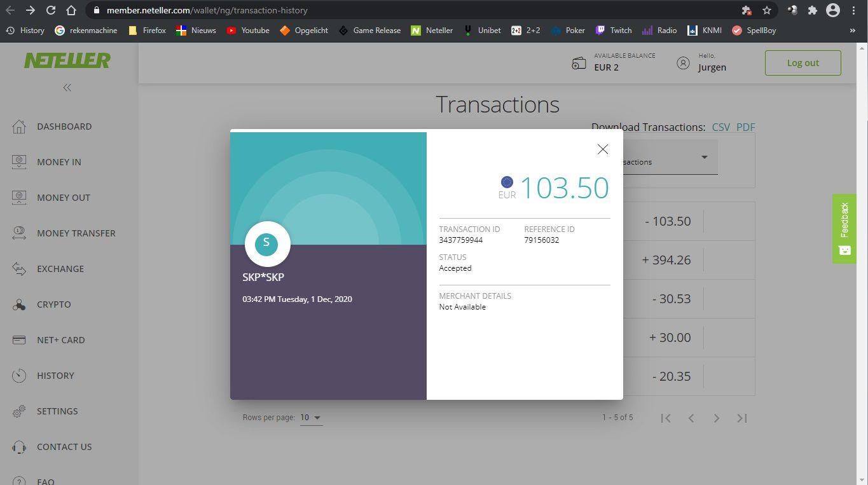Image resolution: width=868 pixels, height=485 pixels.
Task: Open the Nieuws bookmark
Action: (x=196, y=31)
